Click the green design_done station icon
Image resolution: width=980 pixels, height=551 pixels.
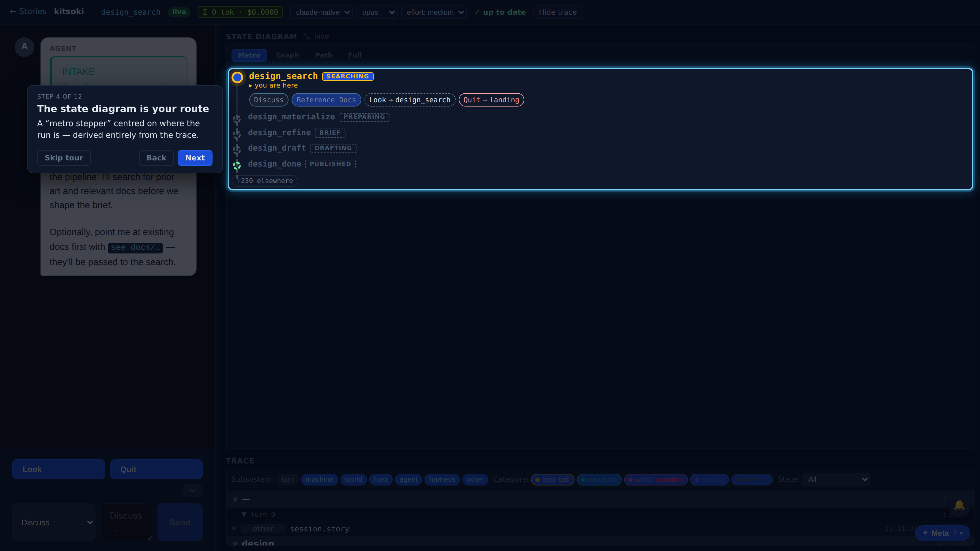(237, 165)
